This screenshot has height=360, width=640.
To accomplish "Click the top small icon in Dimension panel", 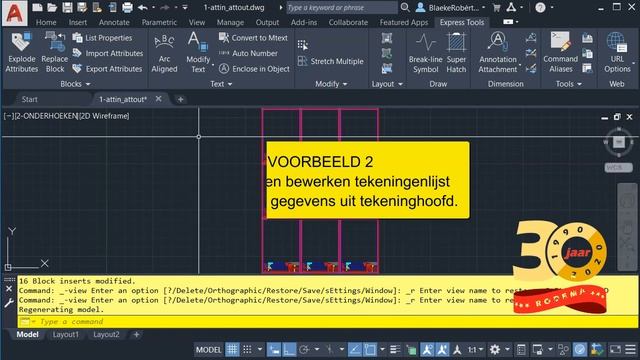I will (531, 38).
